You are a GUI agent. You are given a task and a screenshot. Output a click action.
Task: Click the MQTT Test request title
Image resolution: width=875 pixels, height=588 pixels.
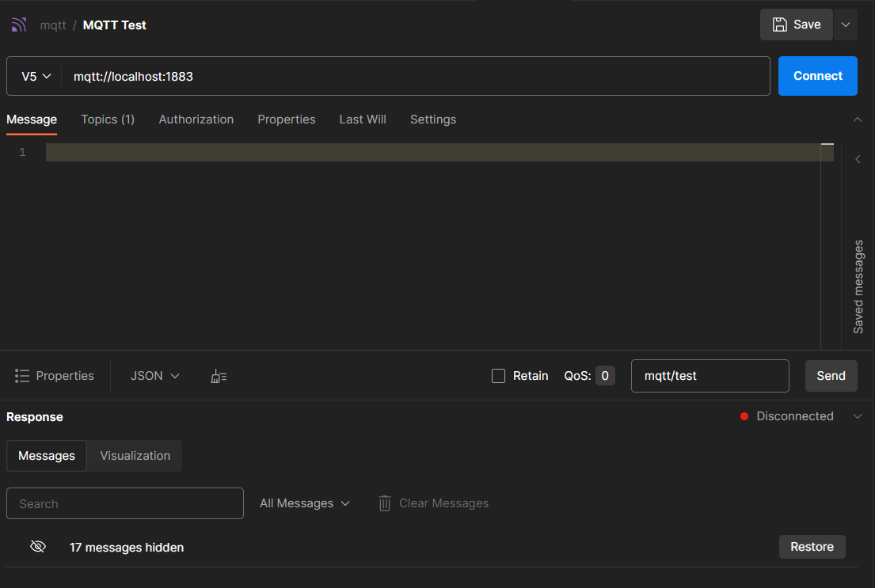(x=114, y=25)
